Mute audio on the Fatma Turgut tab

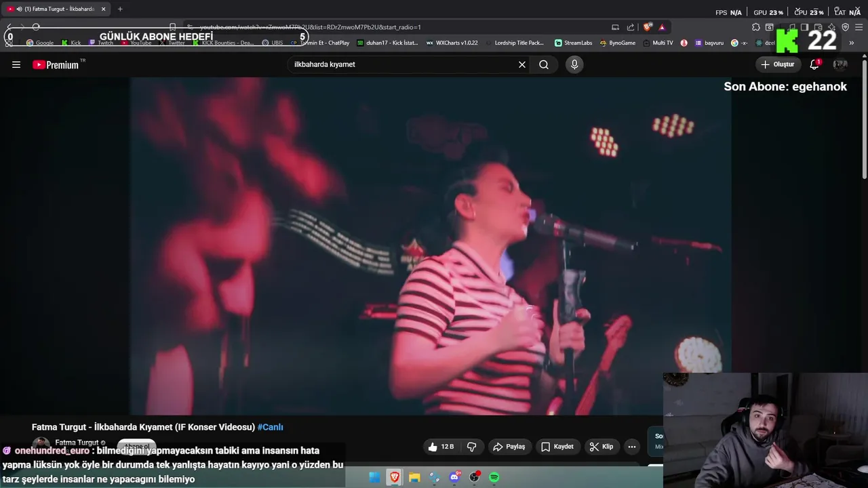pos(18,9)
